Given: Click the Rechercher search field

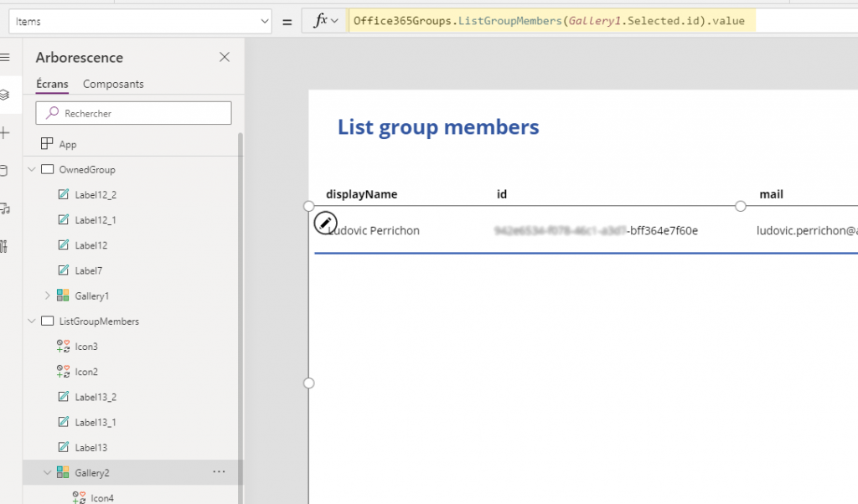Looking at the screenshot, I should point(133,113).
